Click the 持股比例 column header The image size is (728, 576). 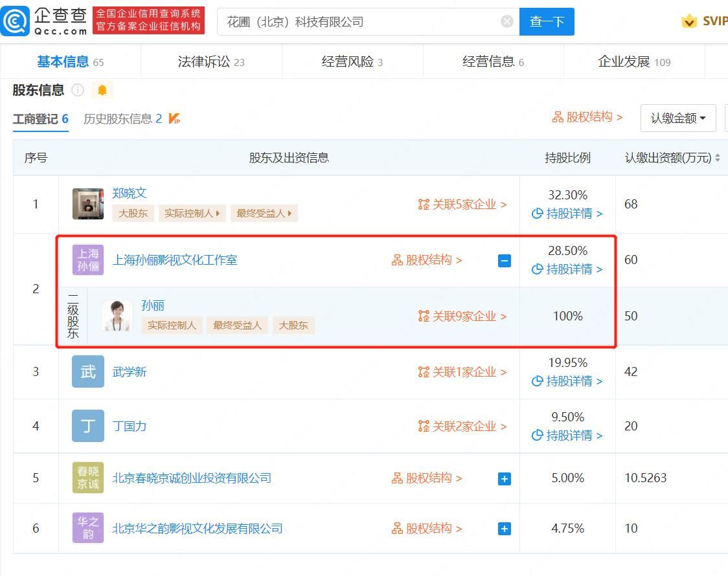coord(567,158)
